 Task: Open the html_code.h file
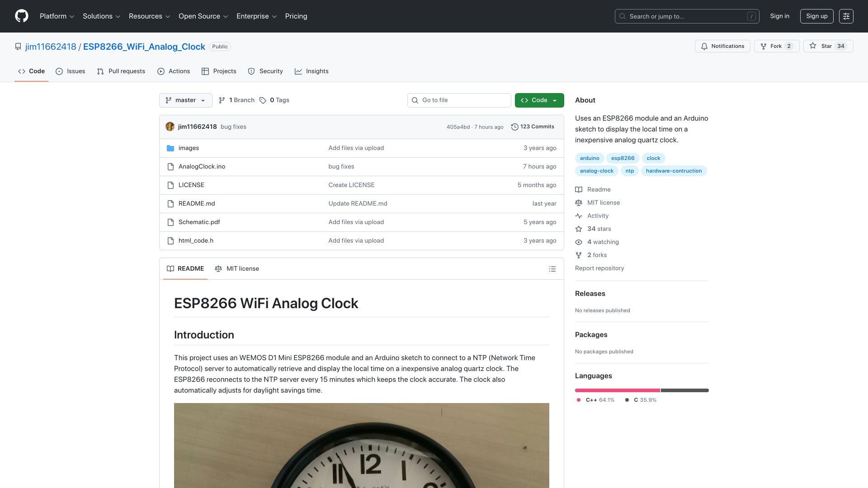(196, 241)
